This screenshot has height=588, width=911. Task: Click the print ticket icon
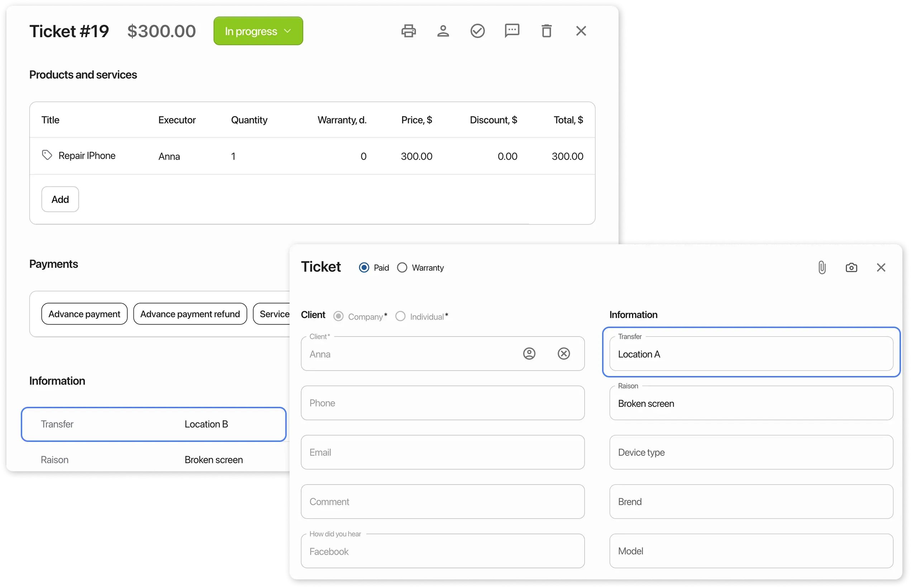(409, 31)
